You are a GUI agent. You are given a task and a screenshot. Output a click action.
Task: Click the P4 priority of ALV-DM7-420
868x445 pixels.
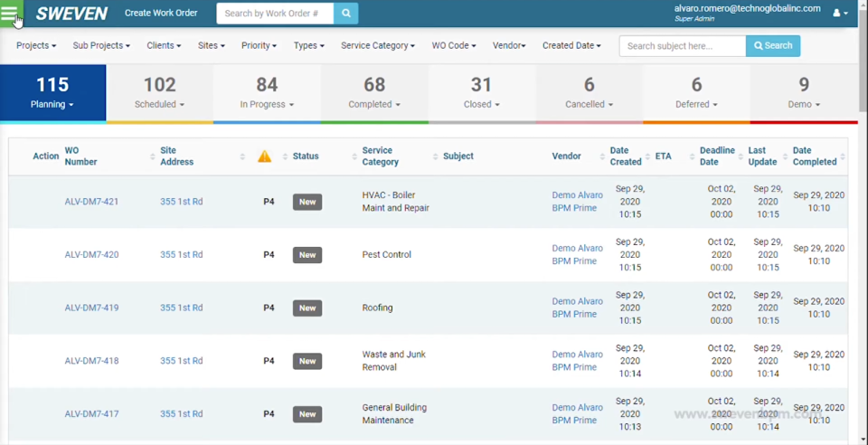click(269, 254)
